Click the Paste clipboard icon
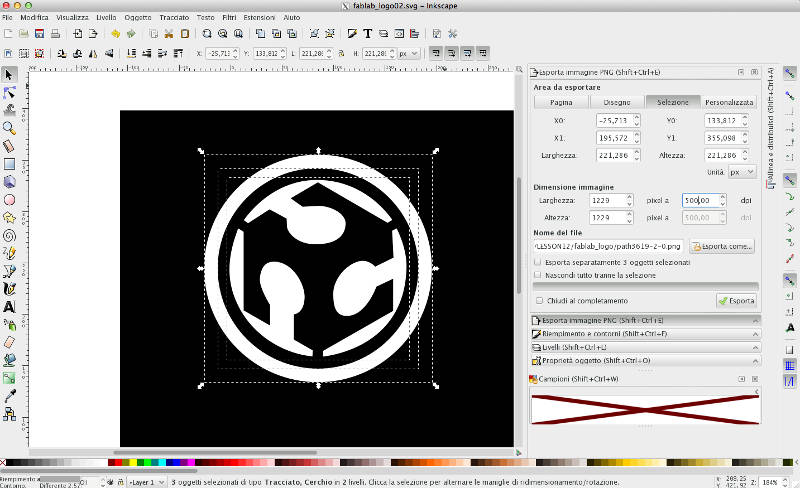Image resolution: width=800 pixels, height=488 pixels. pos(185,34)
